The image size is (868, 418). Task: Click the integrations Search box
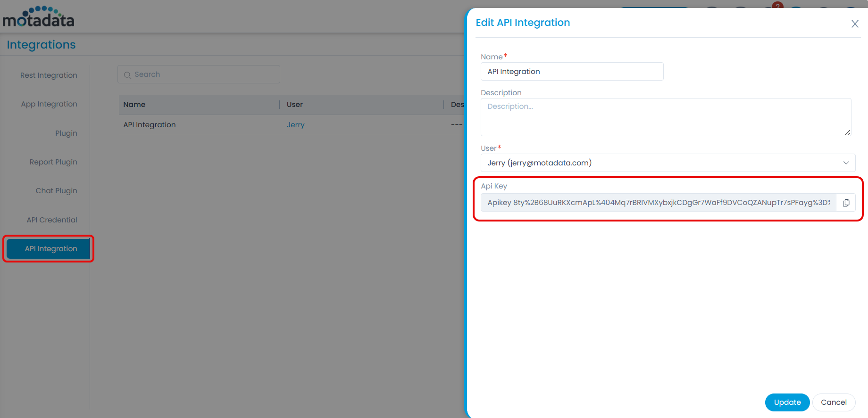point(199,74)
